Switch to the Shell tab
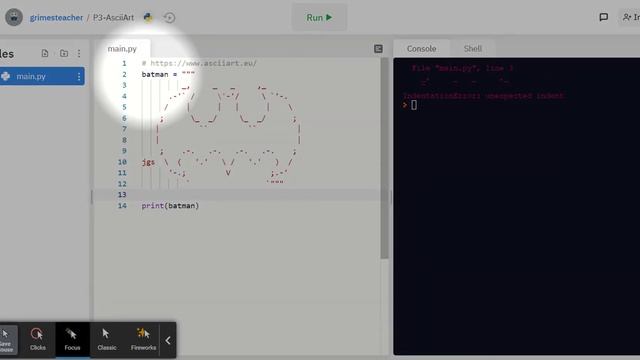 (x=473, y=49)
